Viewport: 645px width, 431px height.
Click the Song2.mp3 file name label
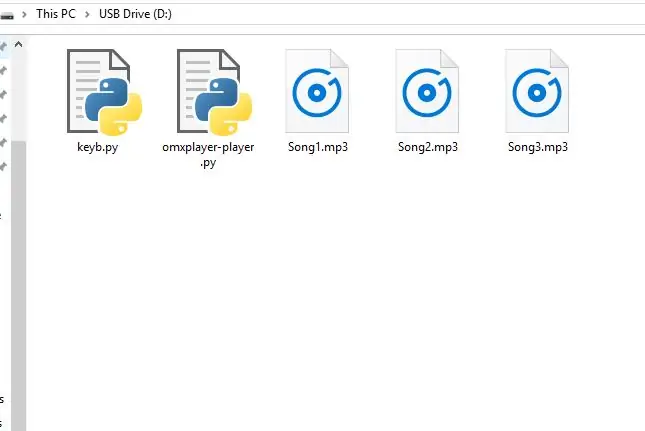point(428,147)
